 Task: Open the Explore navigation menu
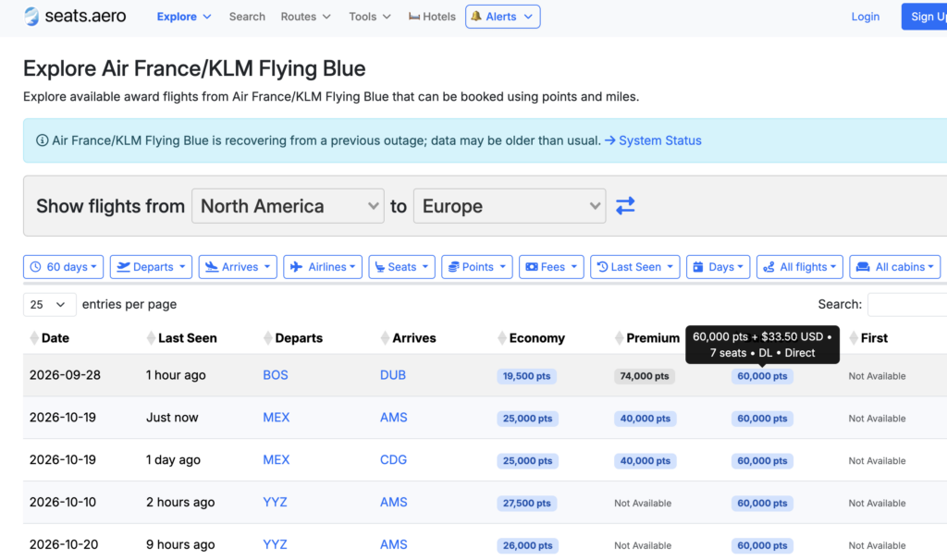pyautogui.click(x=184, y=17)
